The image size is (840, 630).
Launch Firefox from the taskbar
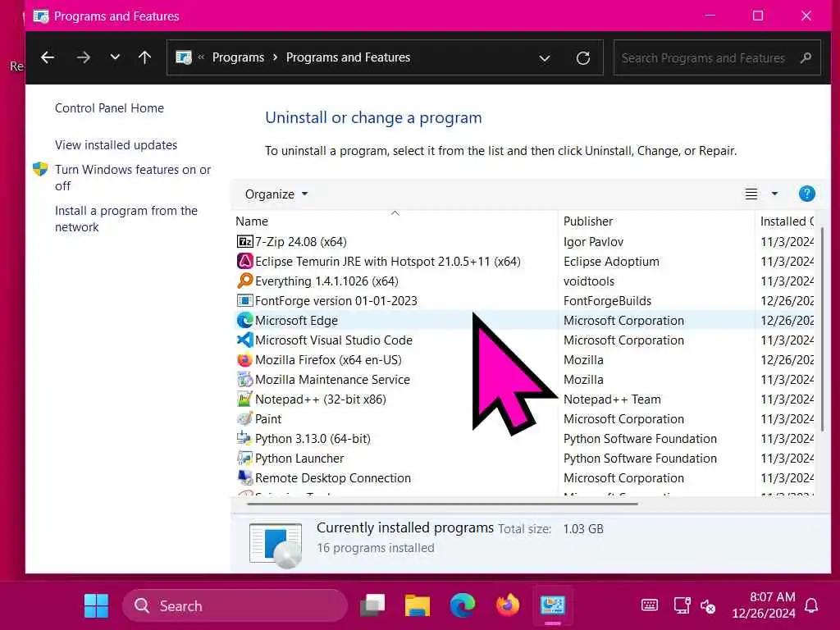[x=507, y=606]
